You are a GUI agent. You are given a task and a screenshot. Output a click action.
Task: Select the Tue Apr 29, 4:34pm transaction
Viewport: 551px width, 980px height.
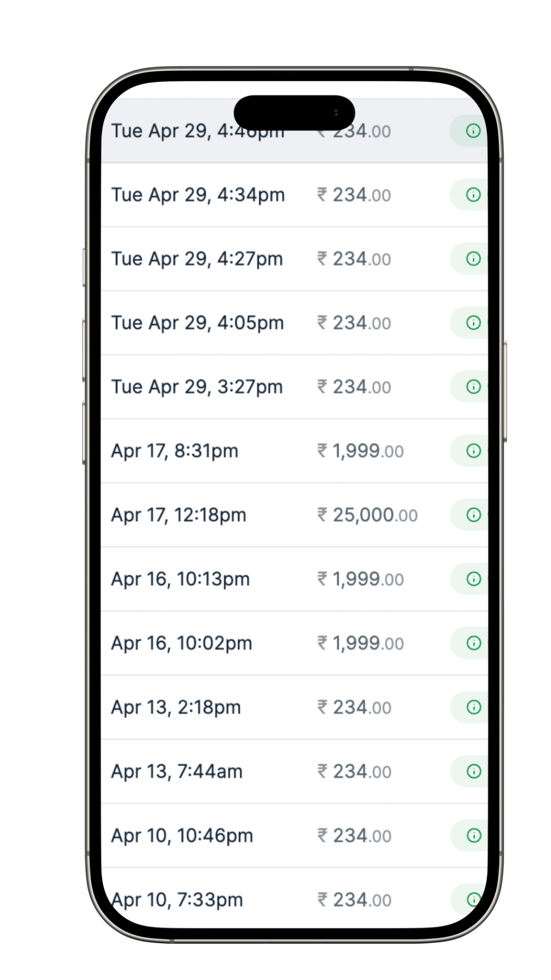click(x=294, y=195)
